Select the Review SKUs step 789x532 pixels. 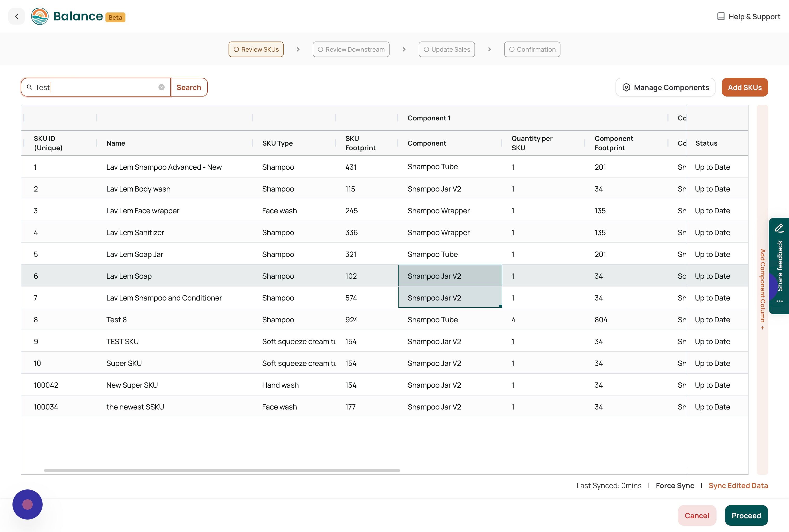coord(256,49)
